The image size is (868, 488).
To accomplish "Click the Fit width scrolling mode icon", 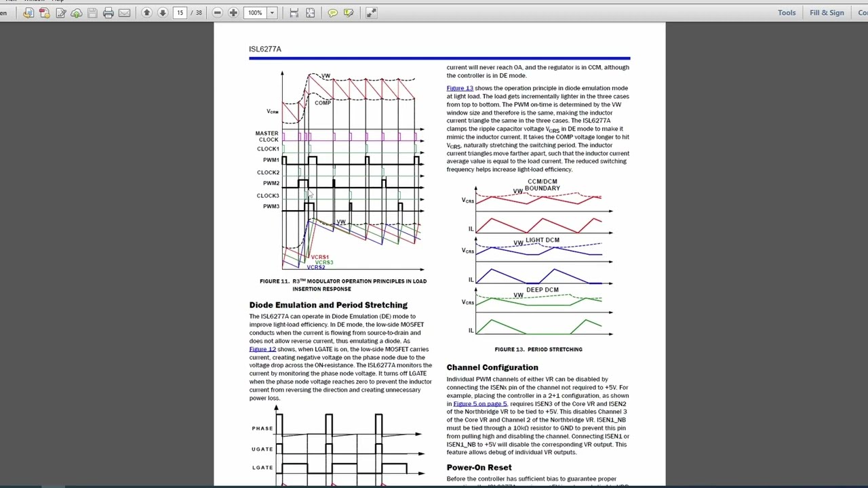I will [x=294, y=13].
